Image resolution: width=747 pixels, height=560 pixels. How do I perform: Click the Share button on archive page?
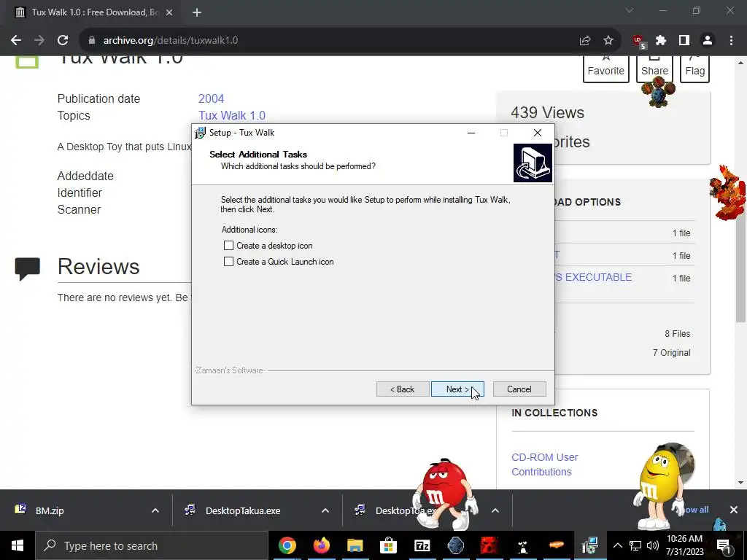coord(654,69)
